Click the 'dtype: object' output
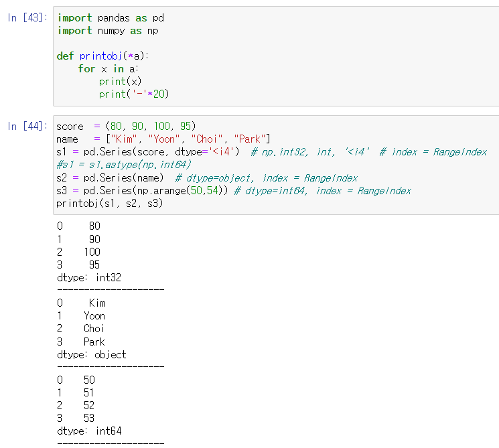This screenshot has height=448, width=499. tap(92, 355)
